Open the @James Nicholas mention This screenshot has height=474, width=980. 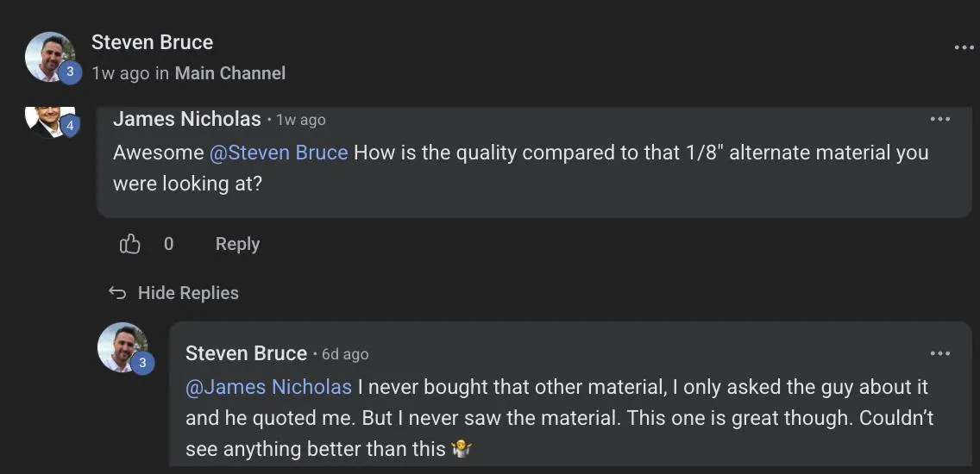click(x=269, y=387)
